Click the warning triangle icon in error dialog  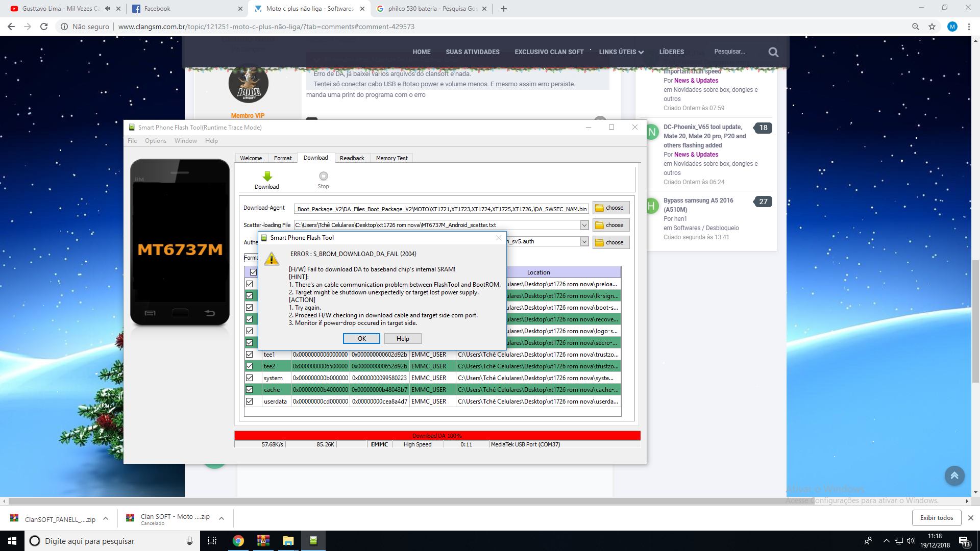pyautogui.click(x=272, y=259)
